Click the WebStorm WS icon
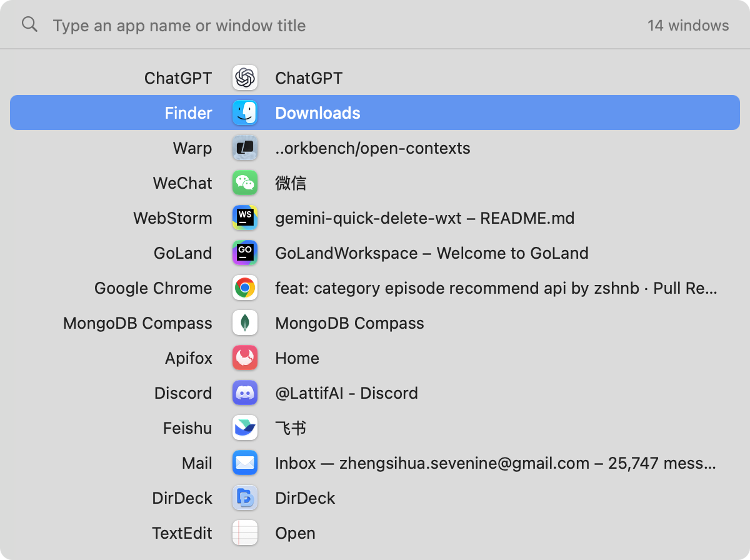This screenshot has width=750, height=560. (x=245, y=218)
